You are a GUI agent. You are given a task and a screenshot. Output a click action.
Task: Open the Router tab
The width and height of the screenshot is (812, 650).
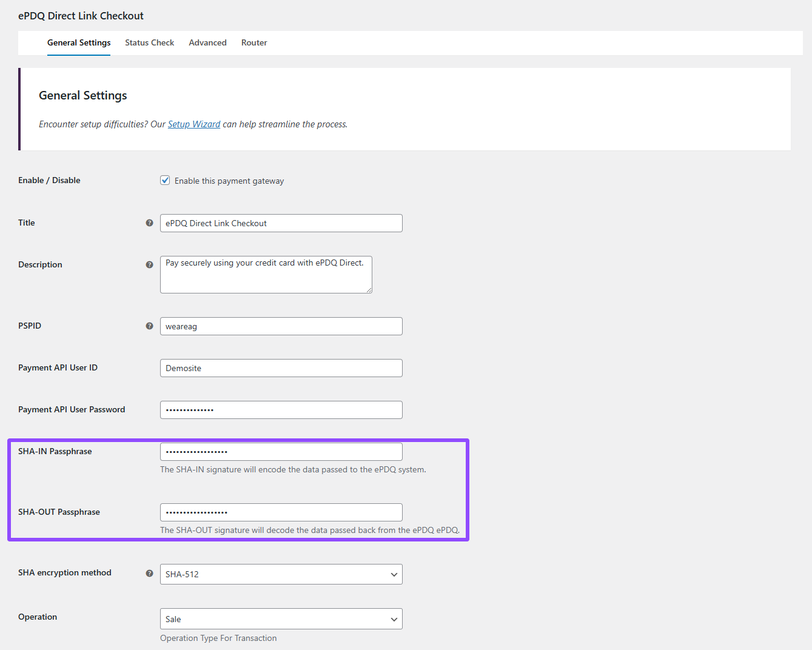coord(254,43)
